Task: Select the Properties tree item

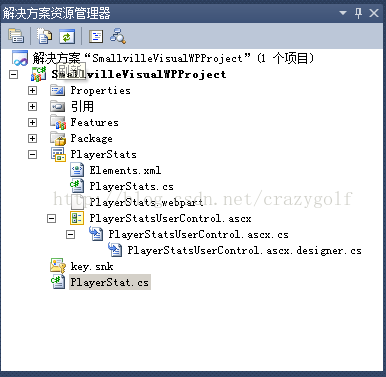Action: tap(100, 90)
